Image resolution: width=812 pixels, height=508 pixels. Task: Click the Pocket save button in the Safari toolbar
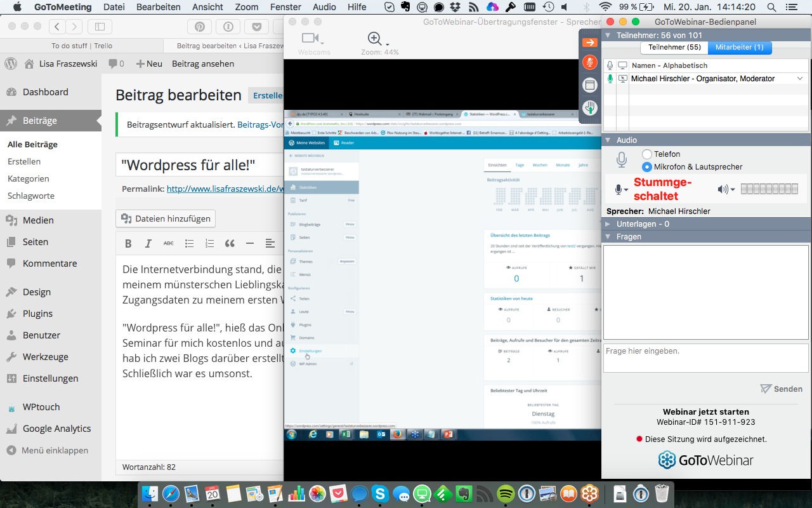pos(257,27)
